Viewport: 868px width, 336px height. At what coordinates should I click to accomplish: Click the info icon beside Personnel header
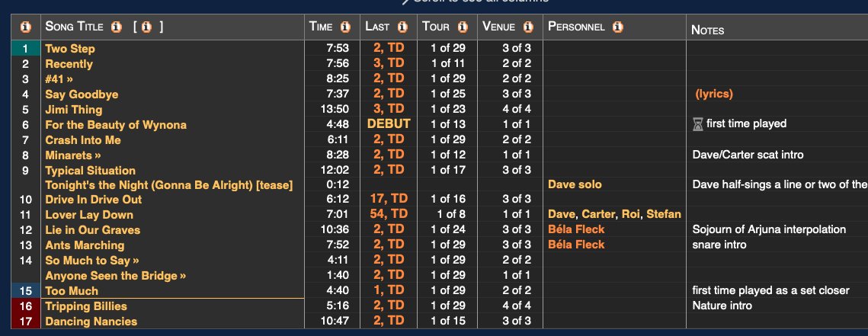(618, 27)
